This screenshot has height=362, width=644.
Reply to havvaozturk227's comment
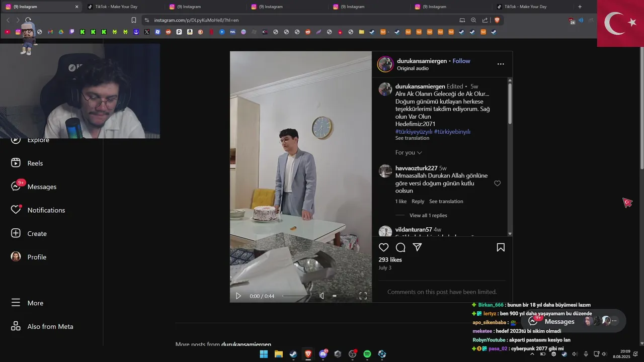(418, 201)
